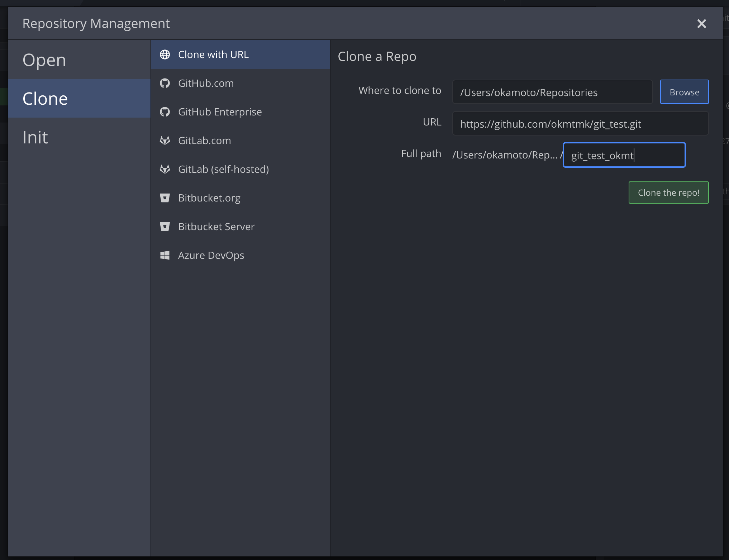This screenshot has height=560, width=729.
Task: Focus the URL input field
Action: 580,124
